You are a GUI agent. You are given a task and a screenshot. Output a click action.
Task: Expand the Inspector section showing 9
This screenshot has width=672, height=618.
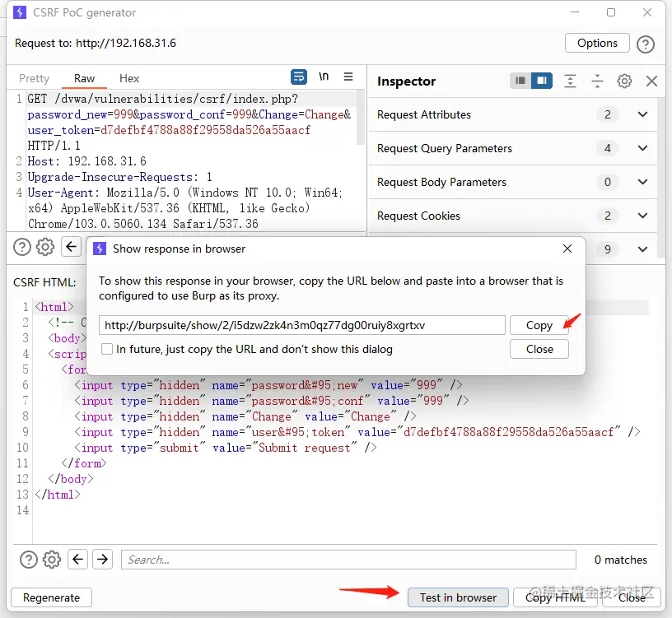pos(642,249)
